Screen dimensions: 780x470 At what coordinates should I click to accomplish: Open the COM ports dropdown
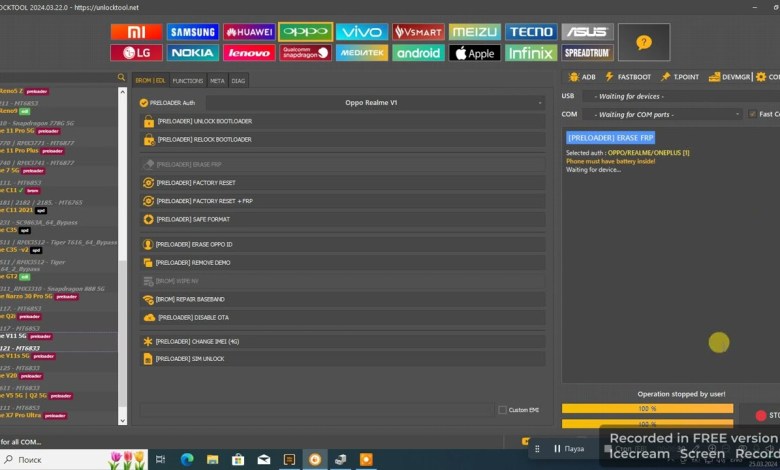click(x=660, y=114)
